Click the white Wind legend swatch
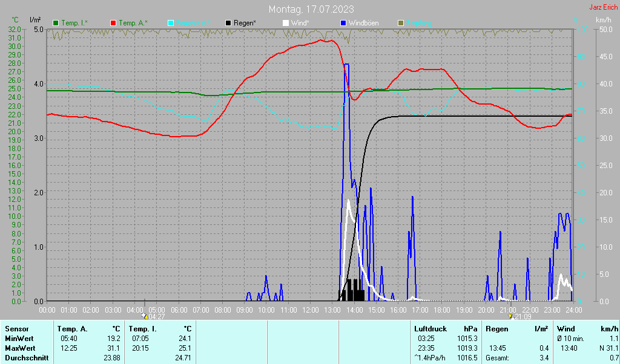Screen dimensions: 620x364 point(286,24)
